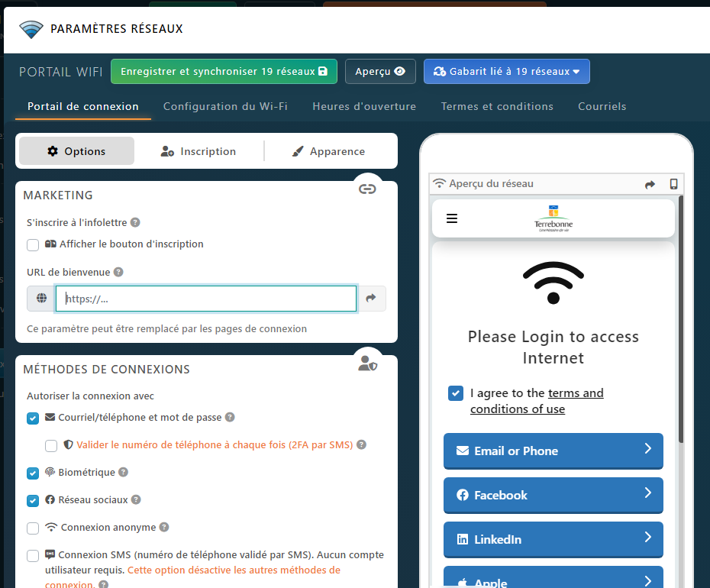
Task: Click the arrow icon beside welcome URL field
Action: (x=371, y=299)
